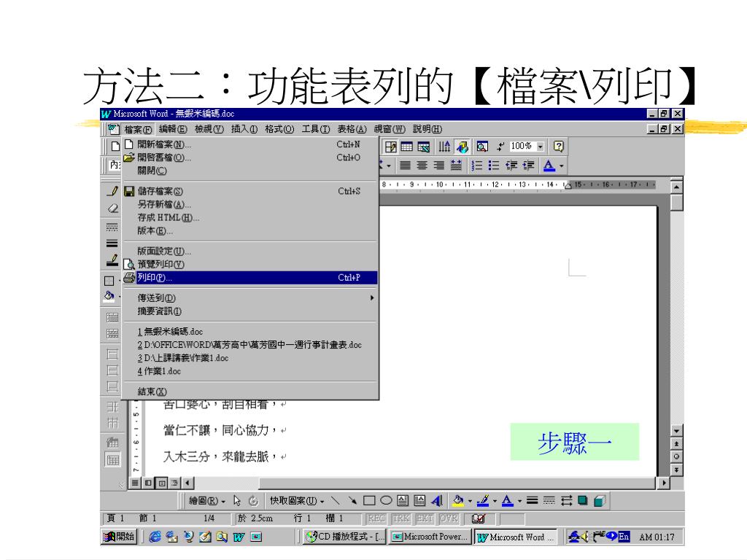Click the Line Style icon
Image resolution: width=747 pixels, height=560 pixels.
[x=532, y=501]
